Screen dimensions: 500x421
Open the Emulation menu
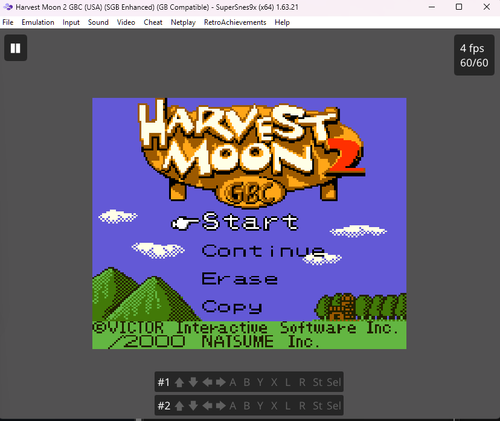38,22
